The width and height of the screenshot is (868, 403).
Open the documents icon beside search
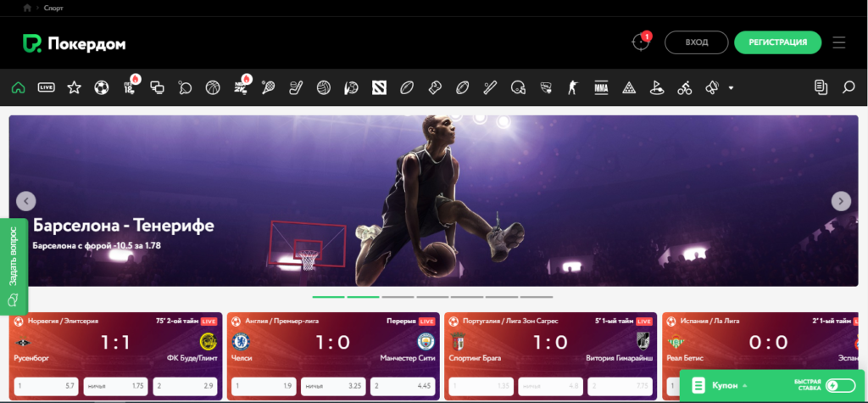[821, 87]
